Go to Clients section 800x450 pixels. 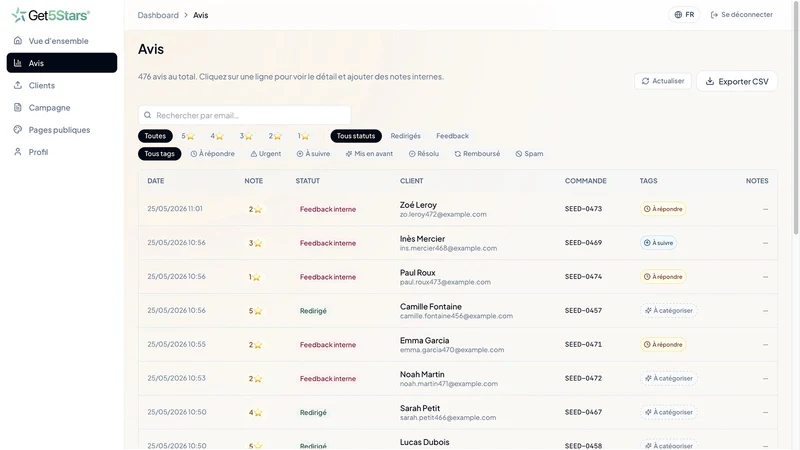coord(62,85)
